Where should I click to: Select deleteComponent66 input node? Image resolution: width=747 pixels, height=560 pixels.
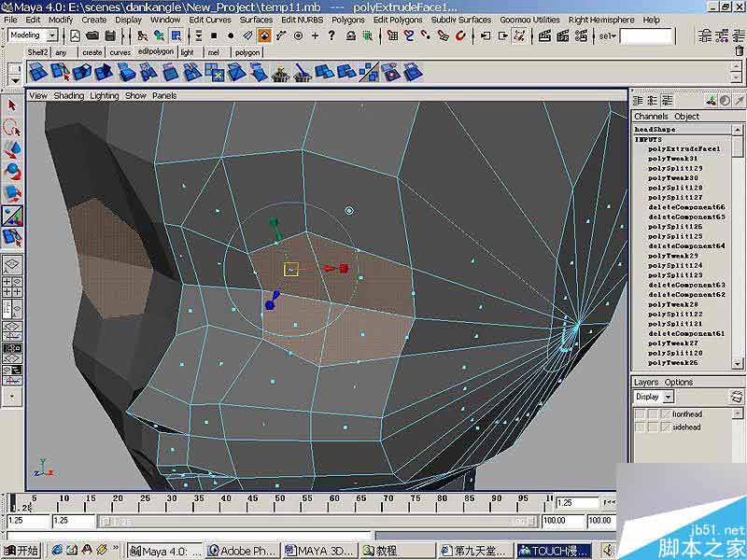coord(686,207)
